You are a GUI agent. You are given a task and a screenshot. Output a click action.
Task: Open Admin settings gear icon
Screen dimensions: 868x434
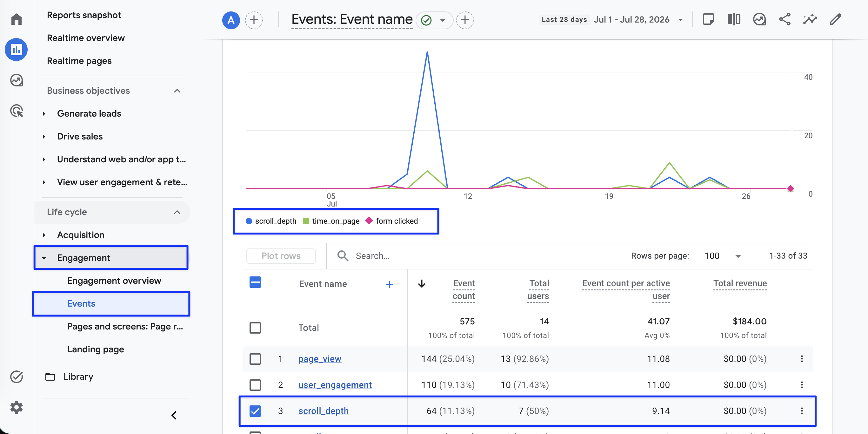point(16,407)
